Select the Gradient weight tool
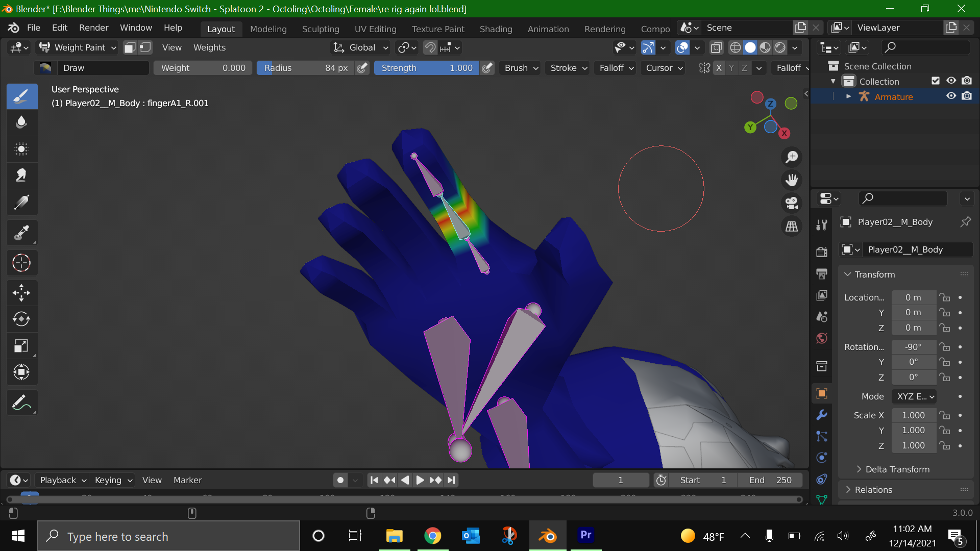 (21, 202)
